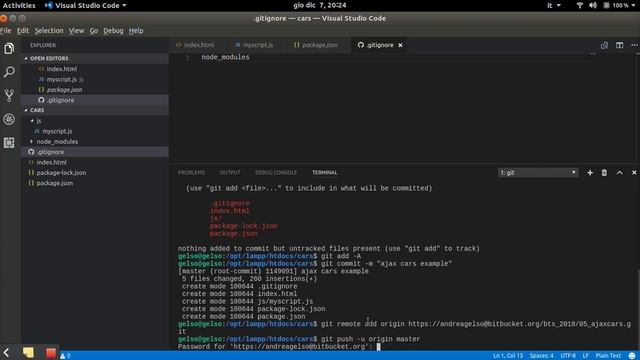Click the Open Changes icon in editor toolbar
Image resolution: width=640 pixels, height=360 pixels.
pos(604,45)
